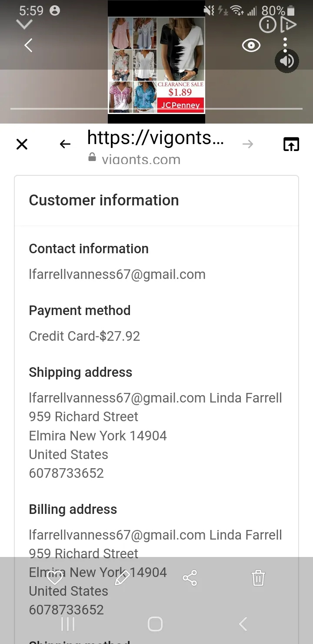Go back with left chevron
The width and height of the screenshot is (313, 644).
point(29,45)
